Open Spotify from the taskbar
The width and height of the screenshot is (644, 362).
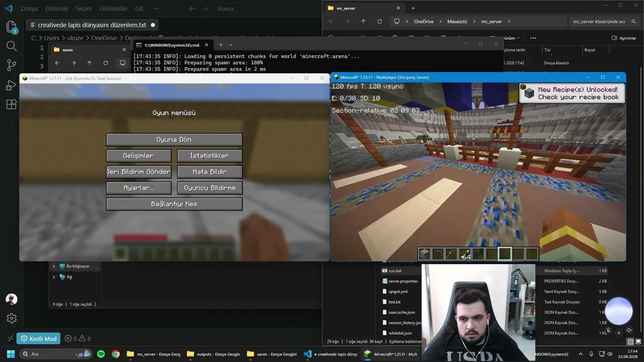[x=101, y=354]
